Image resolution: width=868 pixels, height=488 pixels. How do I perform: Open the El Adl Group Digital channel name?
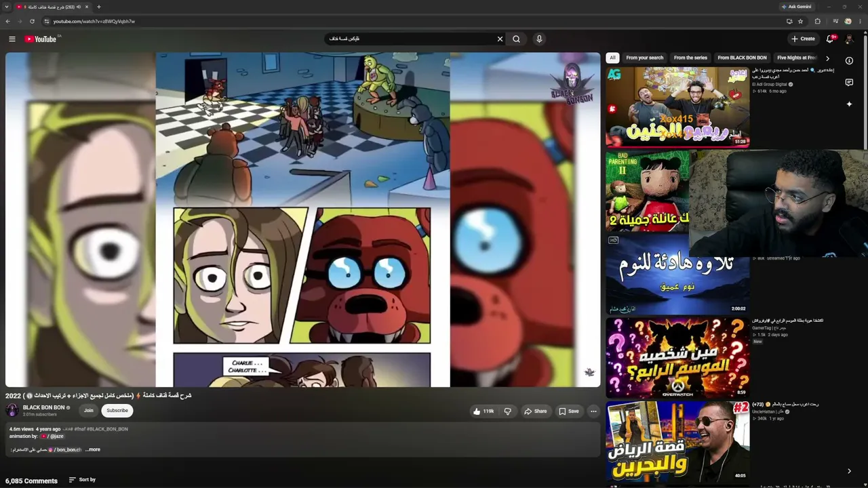click(770, 85)
